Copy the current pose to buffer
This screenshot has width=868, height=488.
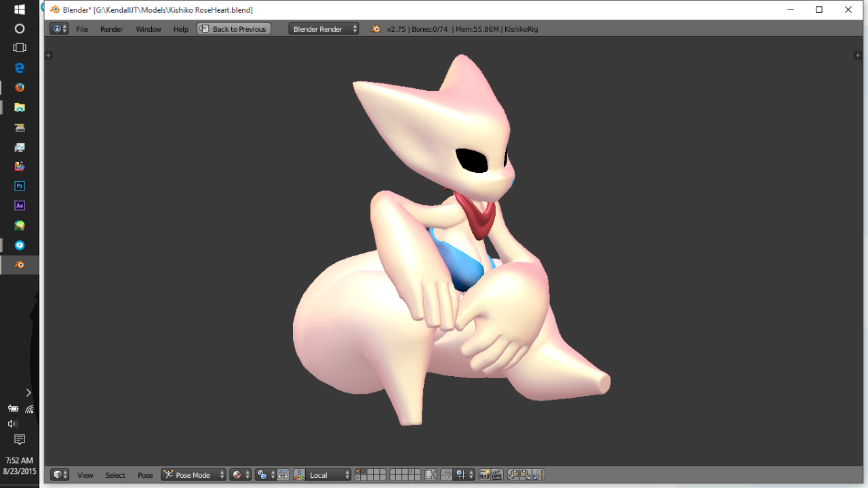513,475
